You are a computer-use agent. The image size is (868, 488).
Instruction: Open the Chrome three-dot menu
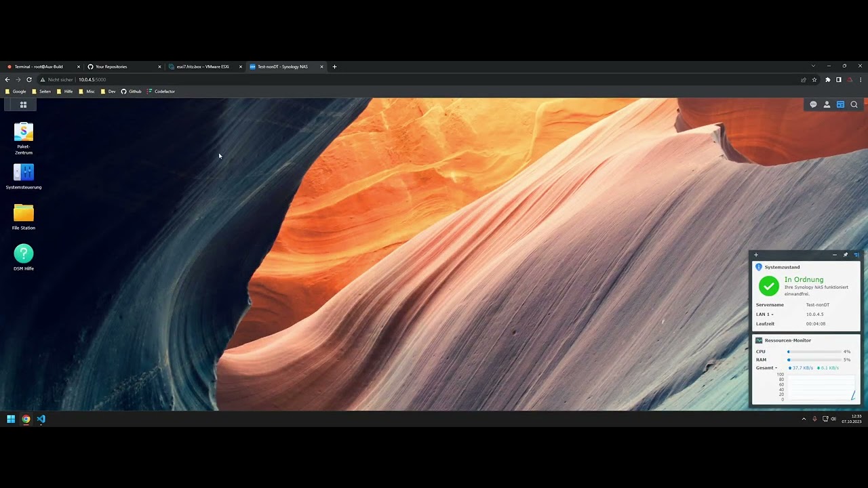click(861, 79)
